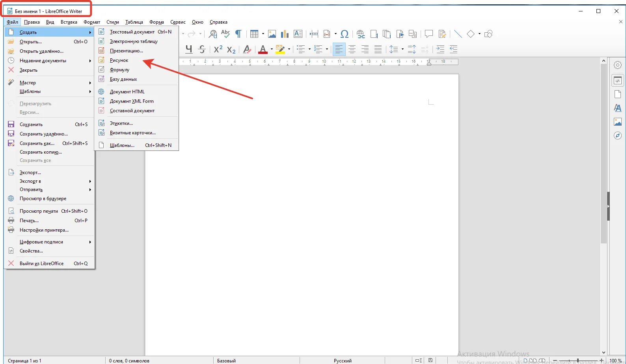The image size is (626, 364).
Task: Open the sidebar Styles panel
Action: (618, 108)
